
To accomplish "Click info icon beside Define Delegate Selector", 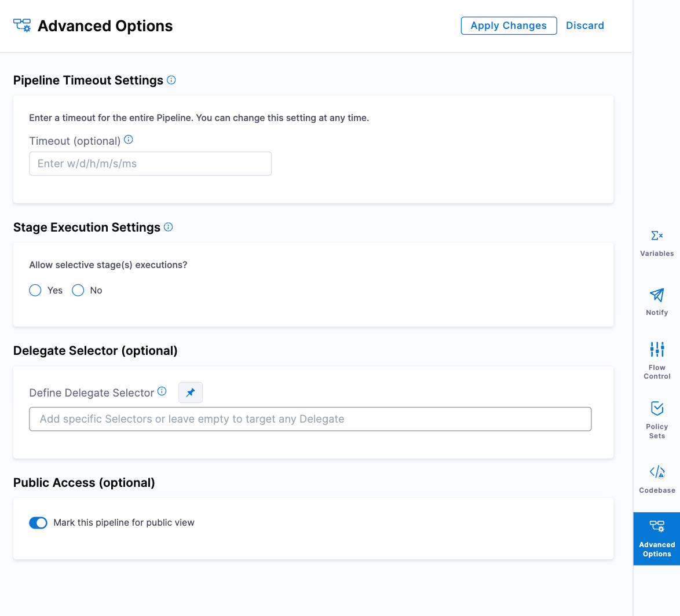I will [x=162, y=391].
